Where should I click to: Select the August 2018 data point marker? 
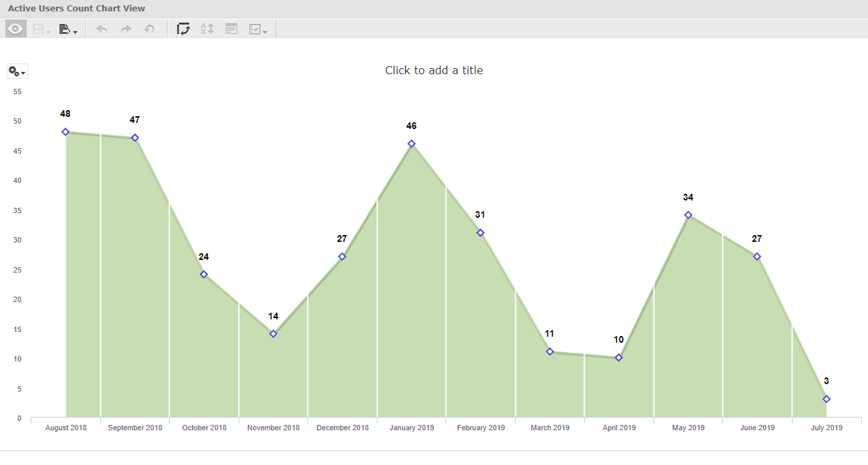tap(65, 132)
